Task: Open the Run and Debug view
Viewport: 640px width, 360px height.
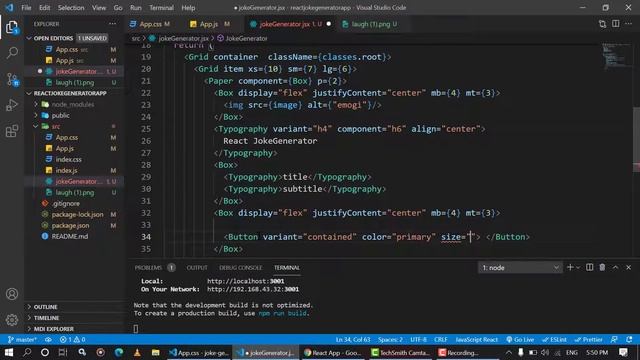Action: pyautogui.click(x=12, y=105)
